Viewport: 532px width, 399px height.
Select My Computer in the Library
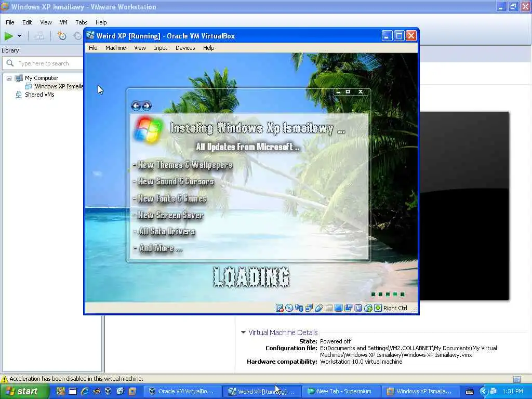tap(42, 78)
